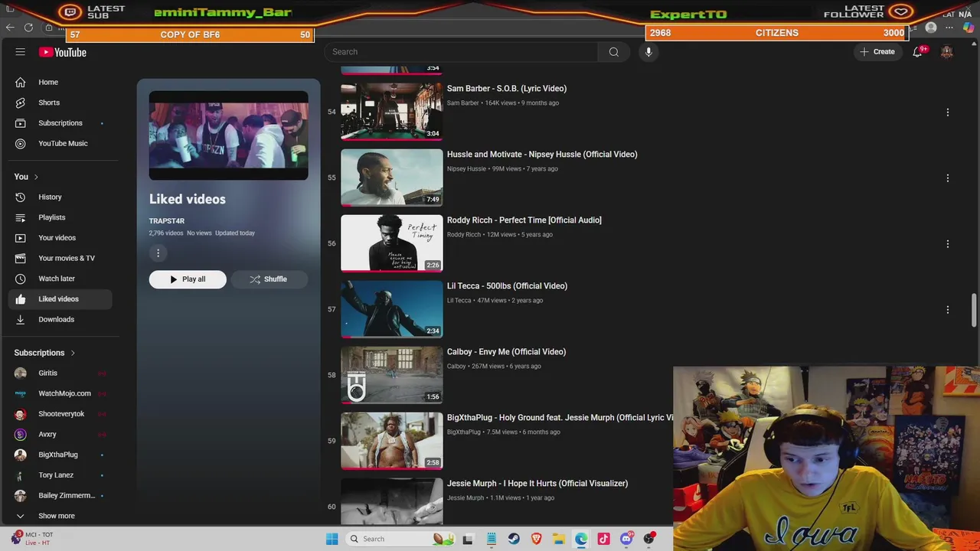
Task: Click Roddy Ricch Perfect Time thumbnail
Action: [x=392, y=243]
